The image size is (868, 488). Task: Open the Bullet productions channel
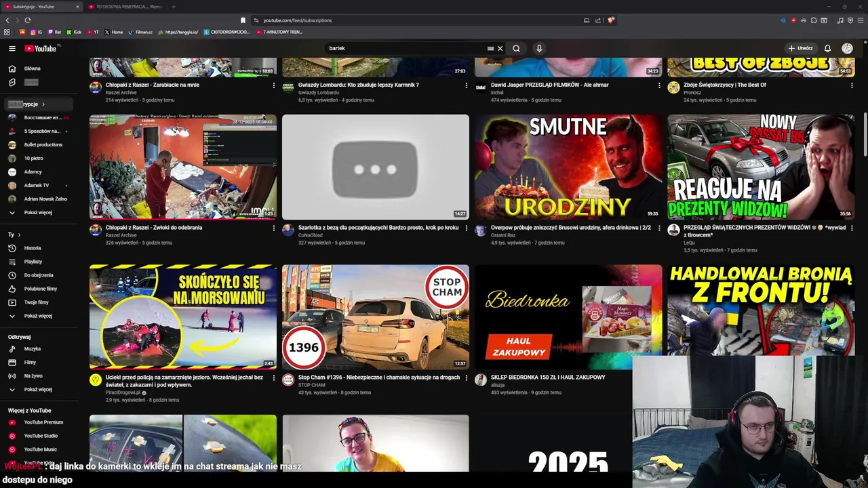(39, 144)
